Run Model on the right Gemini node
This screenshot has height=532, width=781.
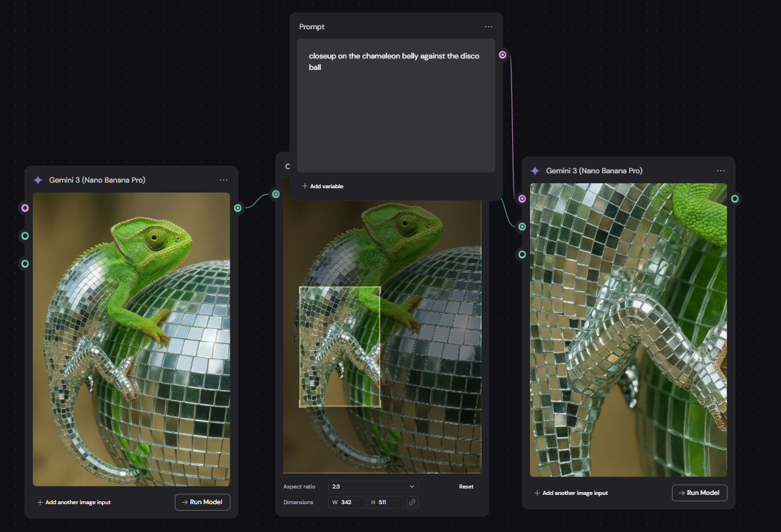699,493
